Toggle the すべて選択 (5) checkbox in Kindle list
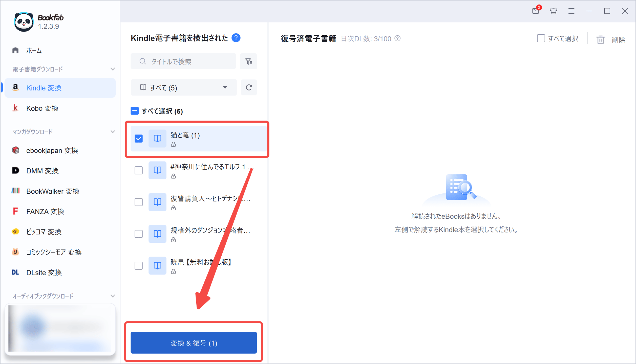This screenshot has height=364, width=636. tap(135, 111)
